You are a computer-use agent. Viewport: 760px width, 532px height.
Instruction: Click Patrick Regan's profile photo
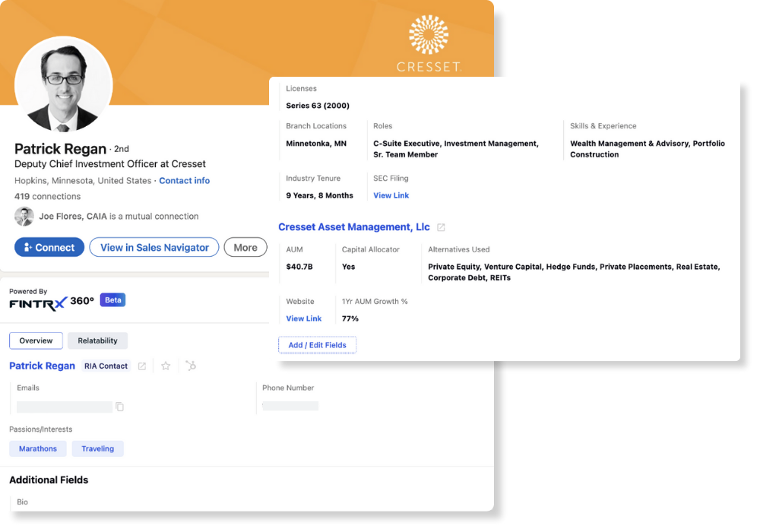pos(64,84)
